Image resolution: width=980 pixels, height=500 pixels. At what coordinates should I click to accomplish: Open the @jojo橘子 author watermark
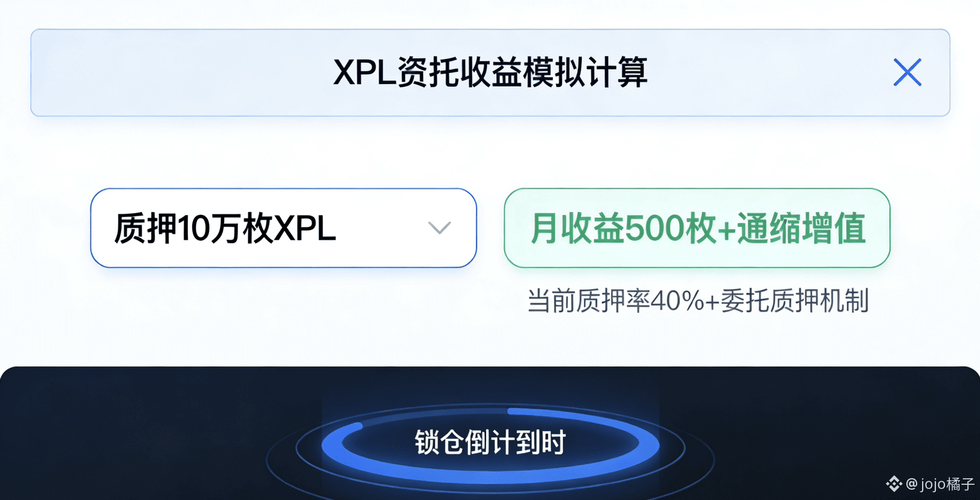[x=930, y=484]
